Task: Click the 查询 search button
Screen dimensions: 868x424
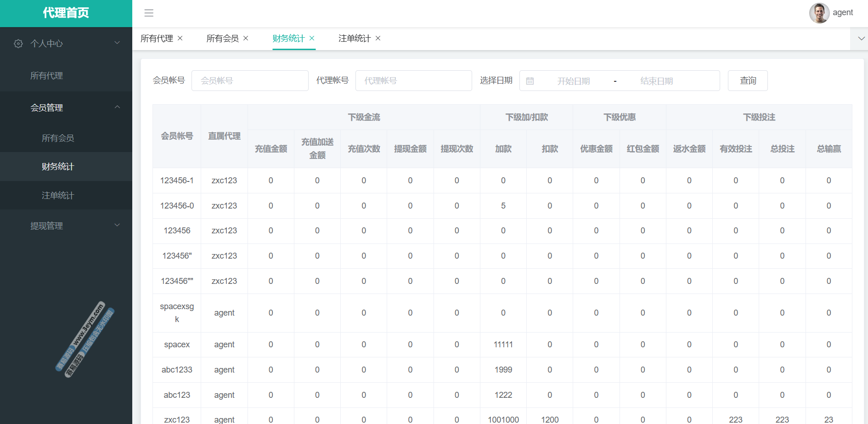Action: pos(747,81)
